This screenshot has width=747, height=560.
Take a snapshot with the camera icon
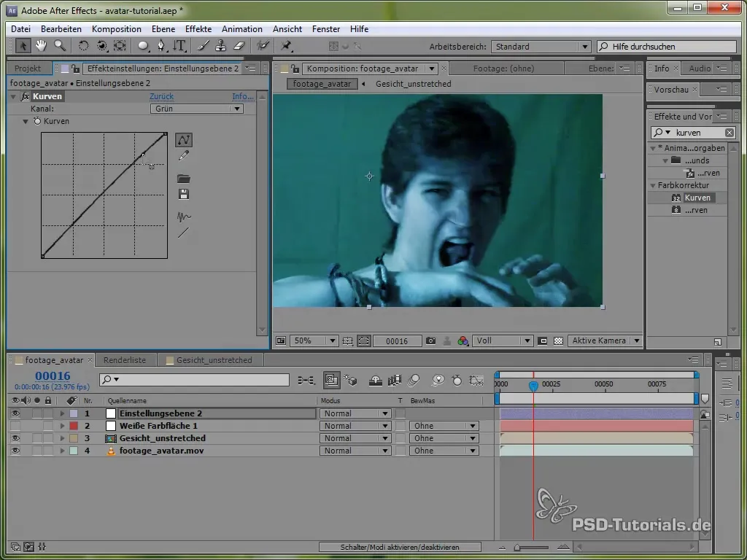point(431,341)
